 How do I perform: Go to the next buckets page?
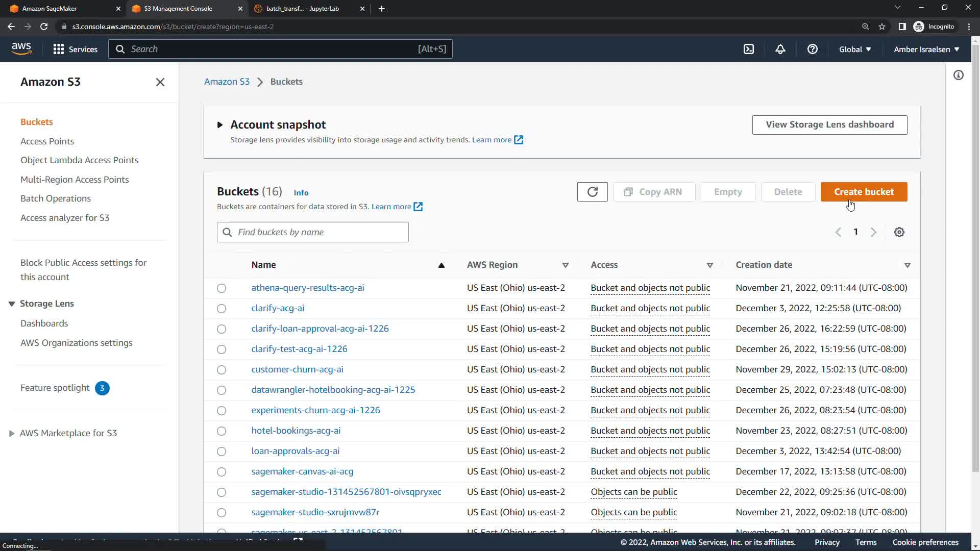pos(873,232)
